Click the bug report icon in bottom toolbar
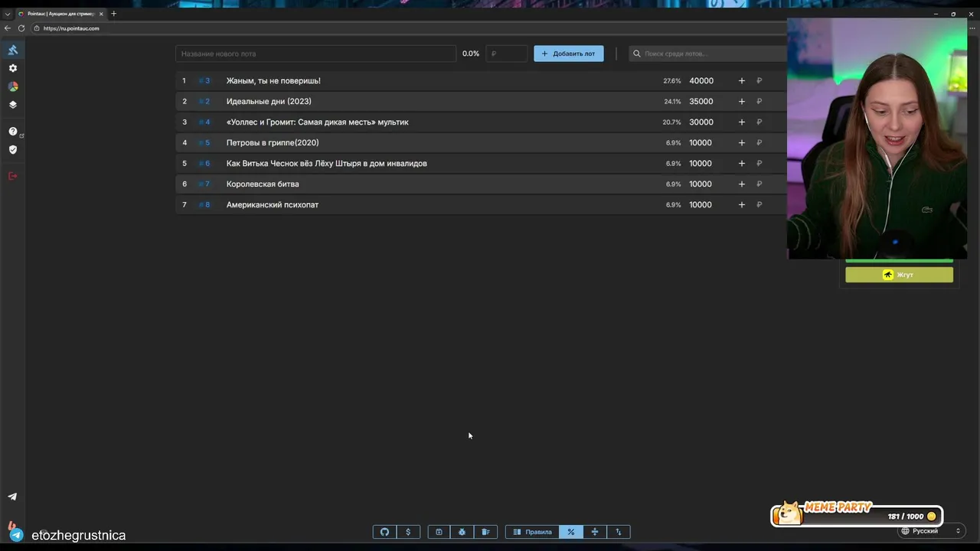The height and width of the screenshot is (551, 980). click(462, 532)
